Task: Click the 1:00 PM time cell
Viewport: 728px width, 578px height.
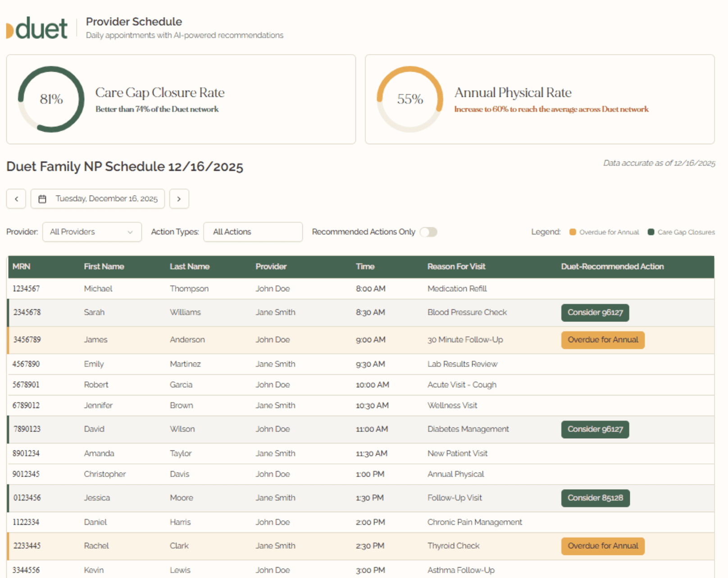Action: coord(370,474)
